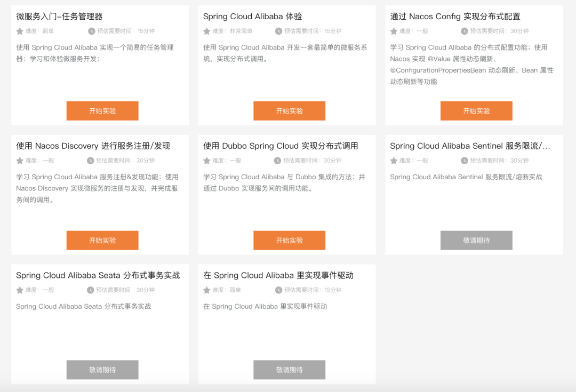The height and width of the screenshot is (392, 576).
Task: Start the Nacos Discovery 服务注册 lab
Action: tap(102, 241)
